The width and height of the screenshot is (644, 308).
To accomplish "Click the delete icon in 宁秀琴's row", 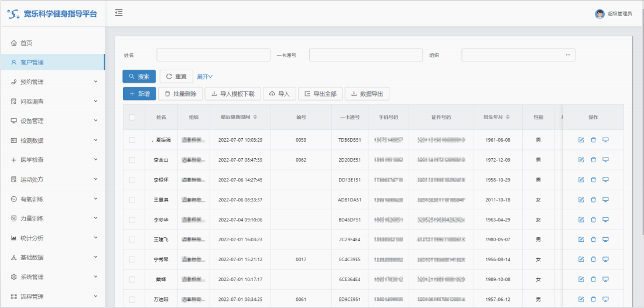I will (x=593, y=259).
